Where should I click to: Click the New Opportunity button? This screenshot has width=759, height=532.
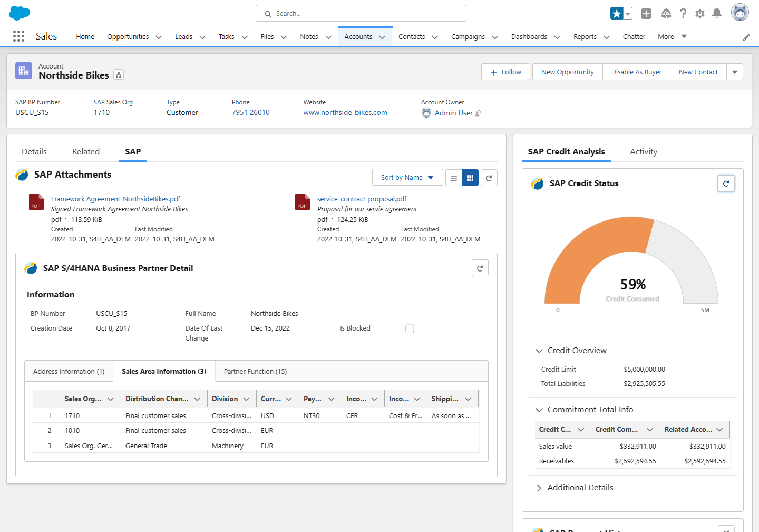[x=568, y=72]
